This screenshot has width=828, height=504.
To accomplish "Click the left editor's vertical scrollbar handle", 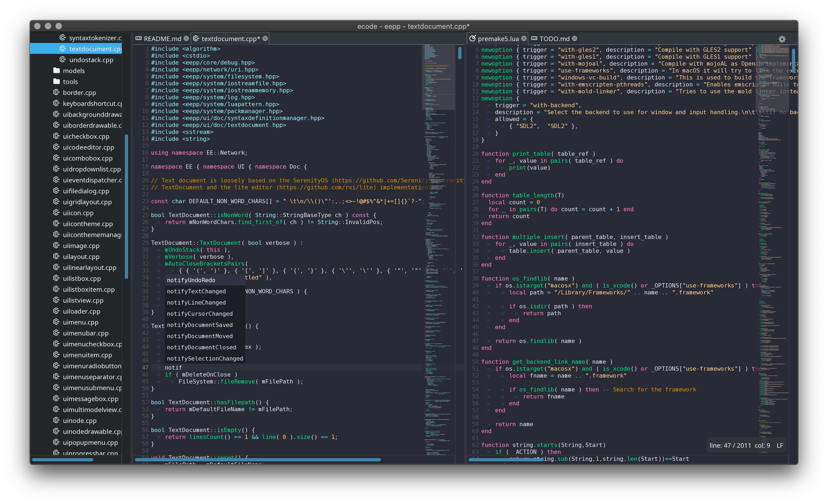I will tap(460, 53).
